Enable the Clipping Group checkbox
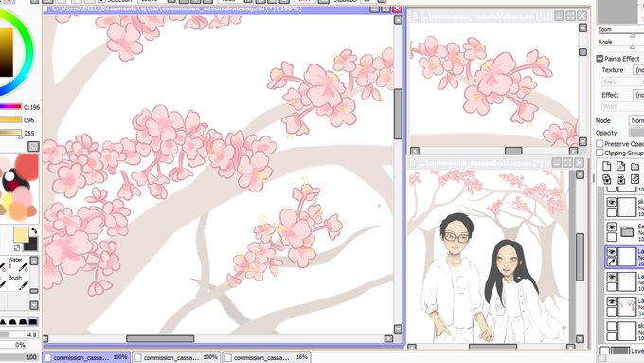The width and height of the screenshot is (644, 363). (599, 153)
